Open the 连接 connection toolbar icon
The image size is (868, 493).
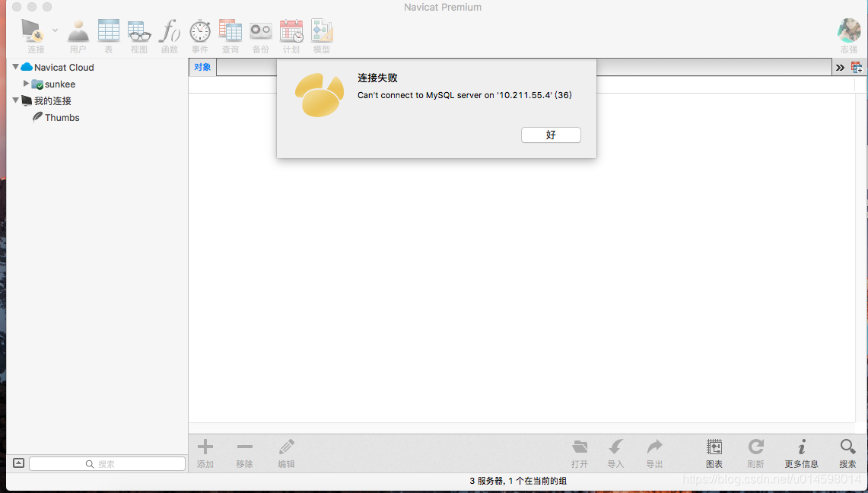point(34,31)
